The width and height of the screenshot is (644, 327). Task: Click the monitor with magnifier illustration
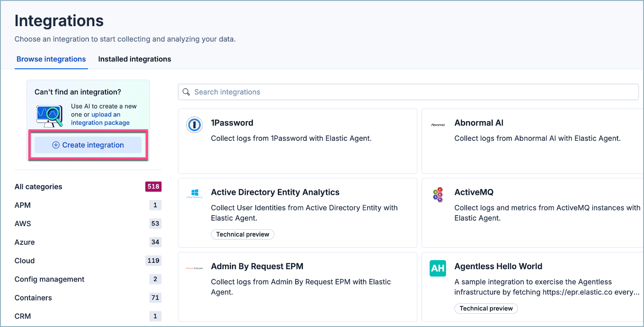(50, 116)
